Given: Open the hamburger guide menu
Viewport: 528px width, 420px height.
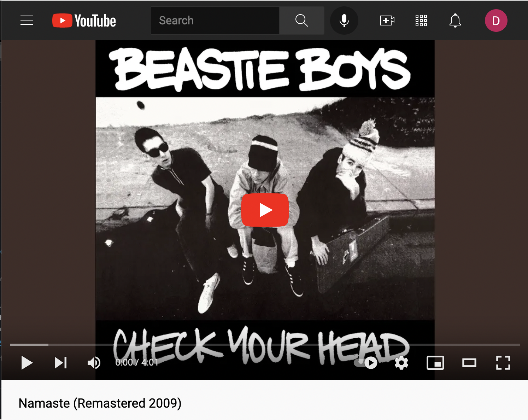Looking at the screenshot, I should click(x=27, y=21).
